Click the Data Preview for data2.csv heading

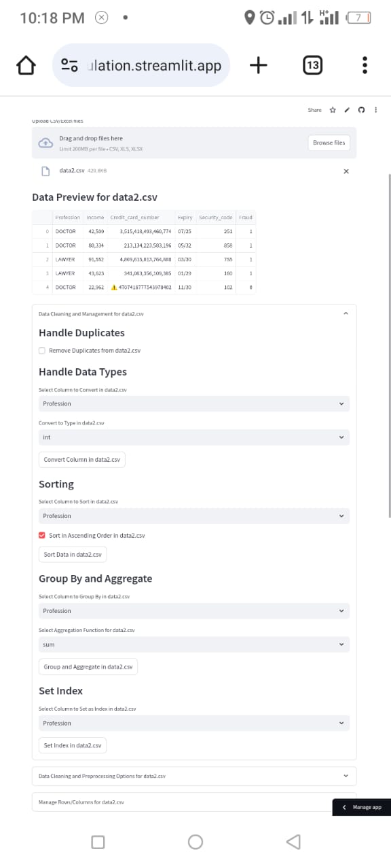(95, 197)
